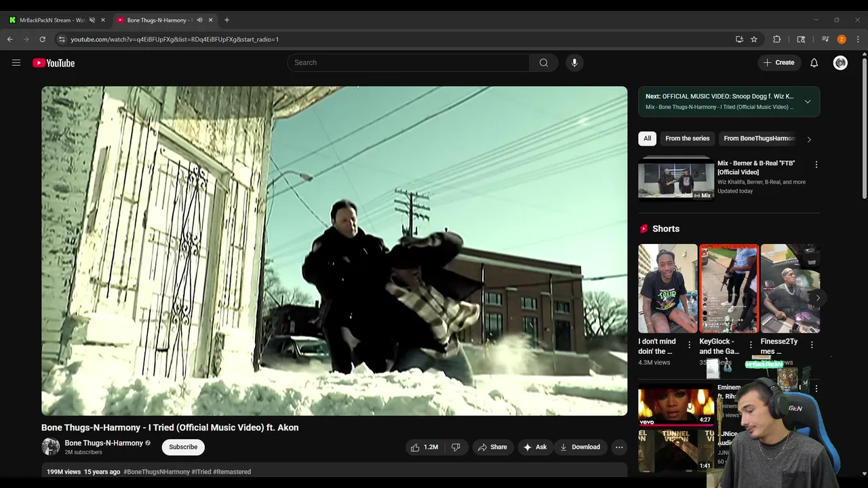Open the Chrome profile Z avatar
Viewport: 868px width, 488px height.
tap(842, 39)
